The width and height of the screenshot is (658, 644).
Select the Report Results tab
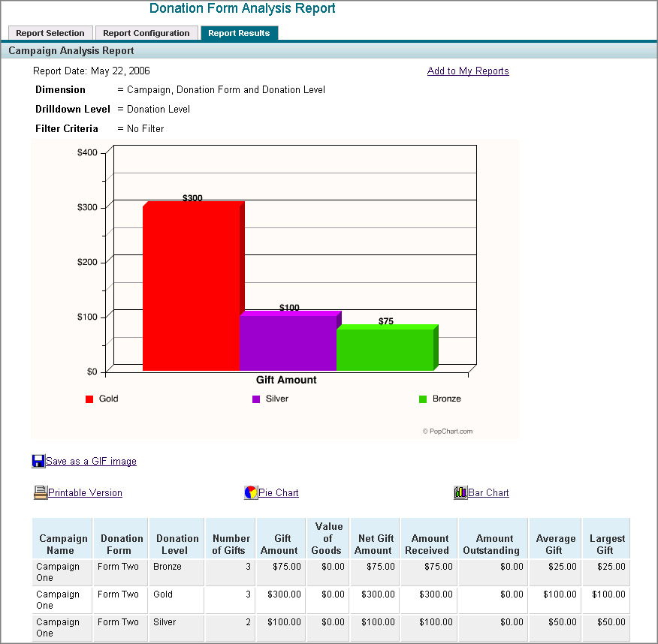tap(239, 33)
